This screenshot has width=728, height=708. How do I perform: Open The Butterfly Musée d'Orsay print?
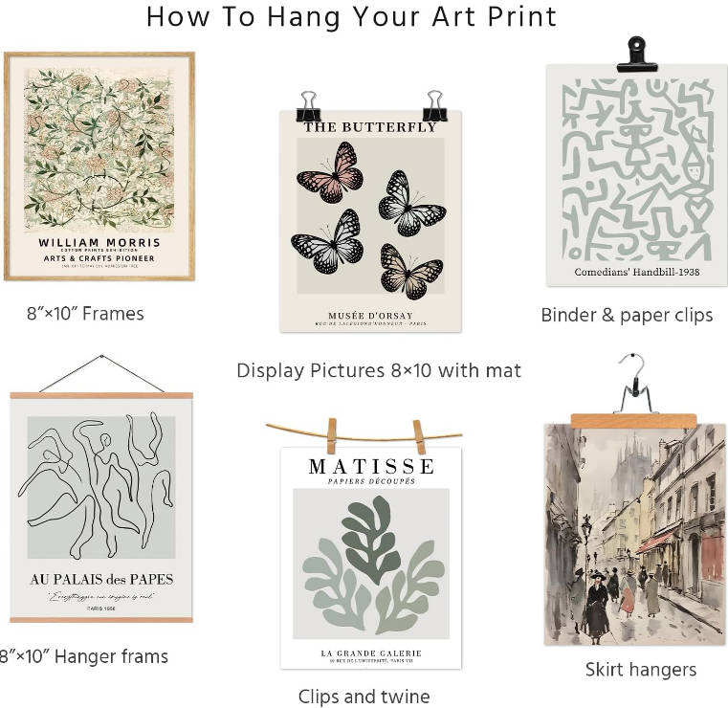coord(370,221)
